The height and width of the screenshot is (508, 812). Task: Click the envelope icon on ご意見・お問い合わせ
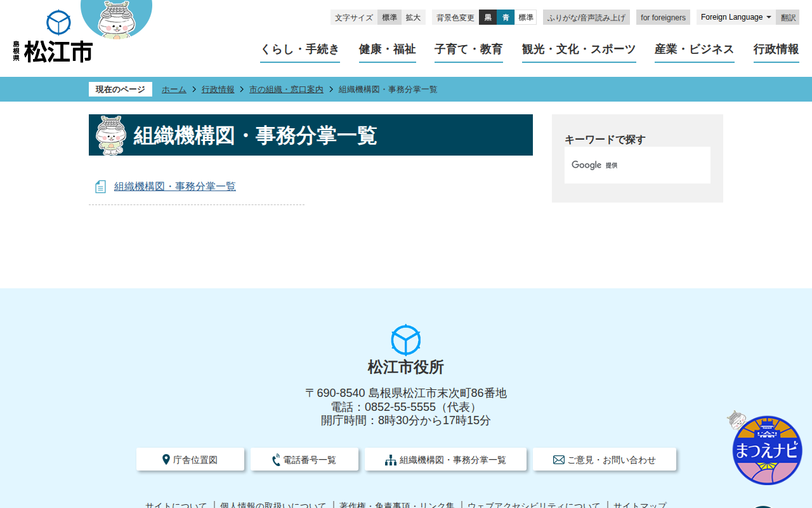click(559, 460)
